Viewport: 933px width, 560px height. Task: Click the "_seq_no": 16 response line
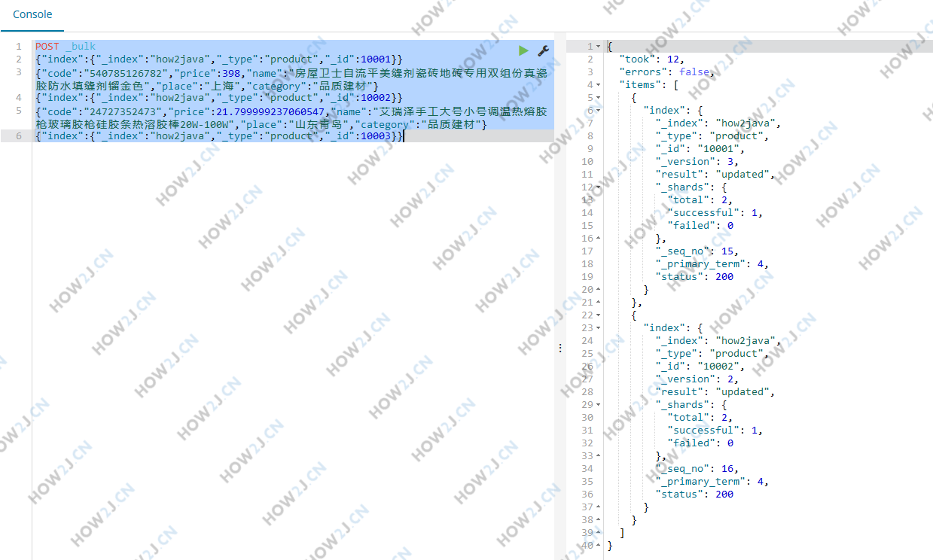(x=697, y=469)
